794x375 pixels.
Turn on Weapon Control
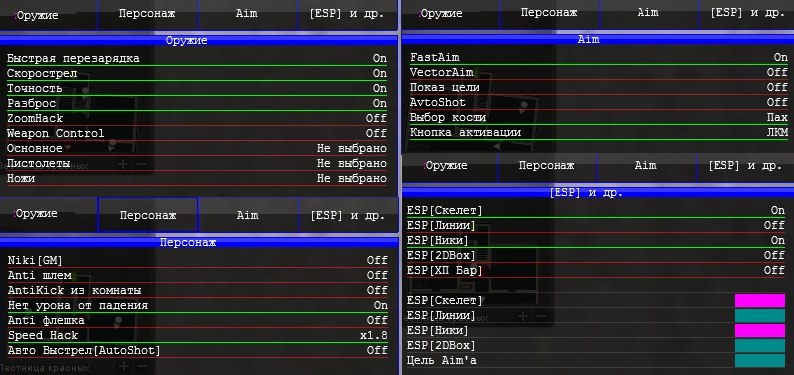[x=196, y=133]
